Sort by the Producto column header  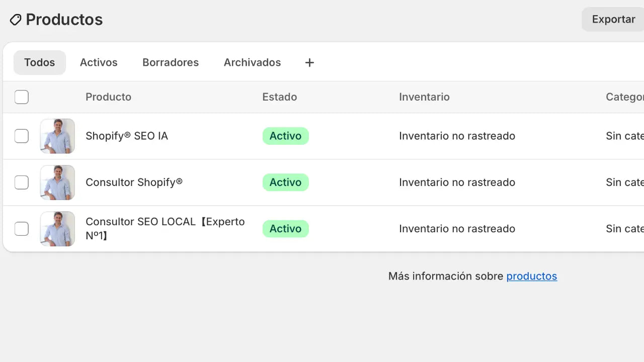[x=108, y=97]
